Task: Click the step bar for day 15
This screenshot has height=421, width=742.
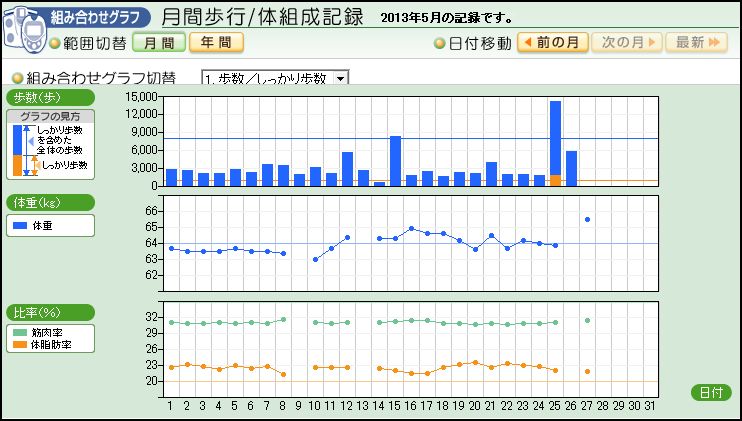Action: point(395,161)
